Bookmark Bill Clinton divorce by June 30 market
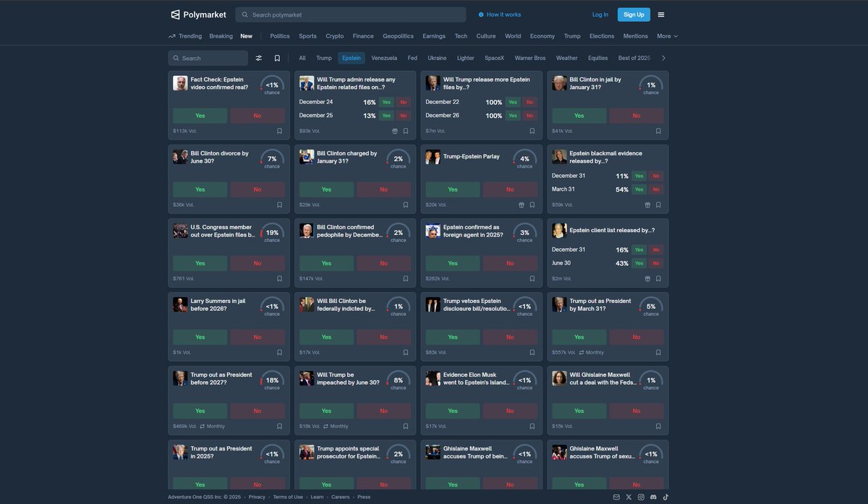The width and height of the screenshot is (868, 504). (279, 205)
